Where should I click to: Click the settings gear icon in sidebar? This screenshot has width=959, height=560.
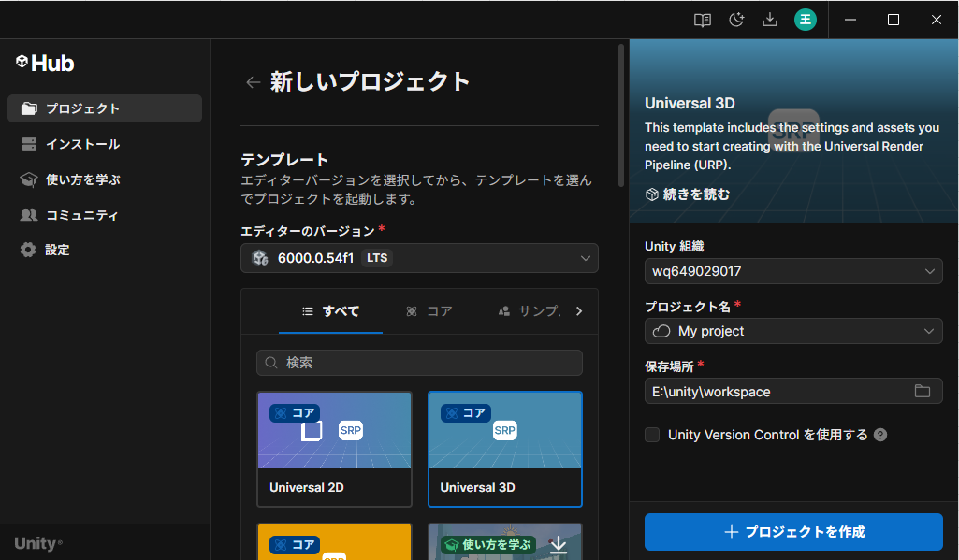[28, 250]
